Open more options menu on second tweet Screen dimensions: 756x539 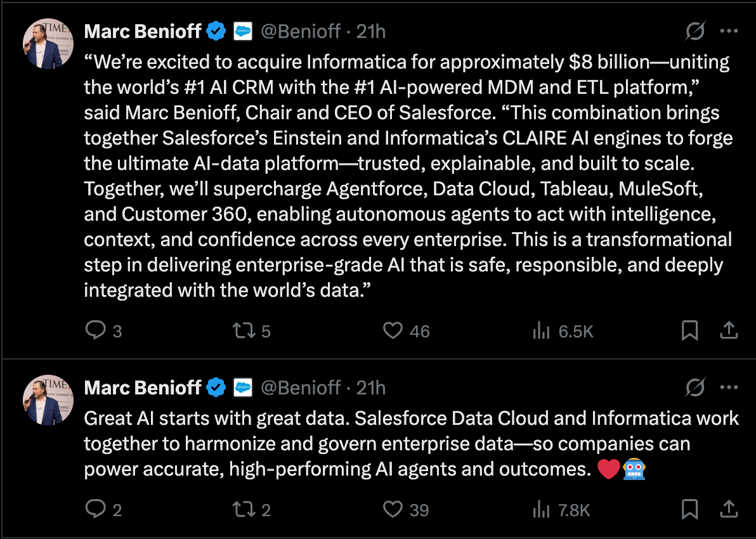pyautogui.click(x=729, y=387)
